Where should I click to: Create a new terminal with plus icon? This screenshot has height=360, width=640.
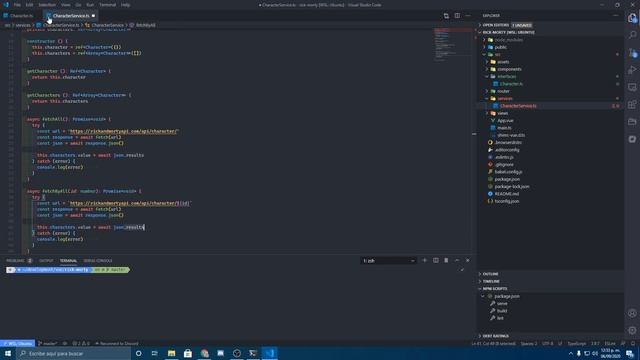[x=424, y=260]
